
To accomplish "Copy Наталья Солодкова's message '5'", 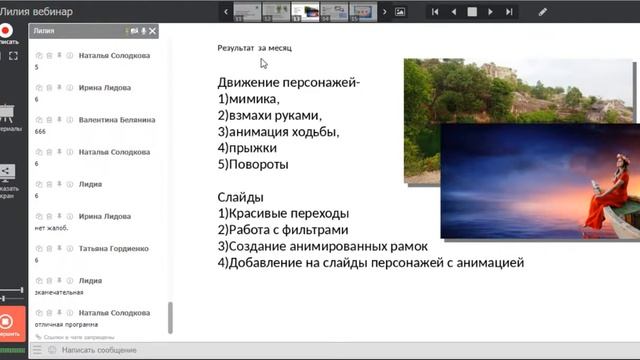I will click(x=39, y=56).
